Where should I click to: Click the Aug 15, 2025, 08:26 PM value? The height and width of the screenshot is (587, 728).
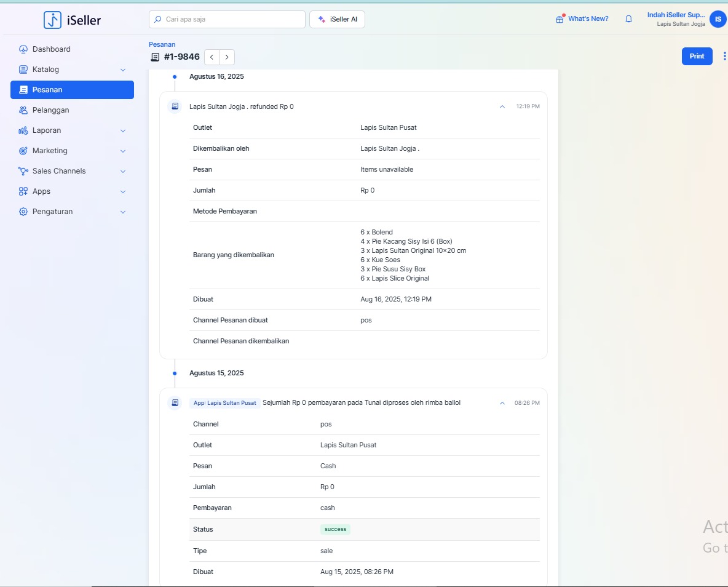357,572
